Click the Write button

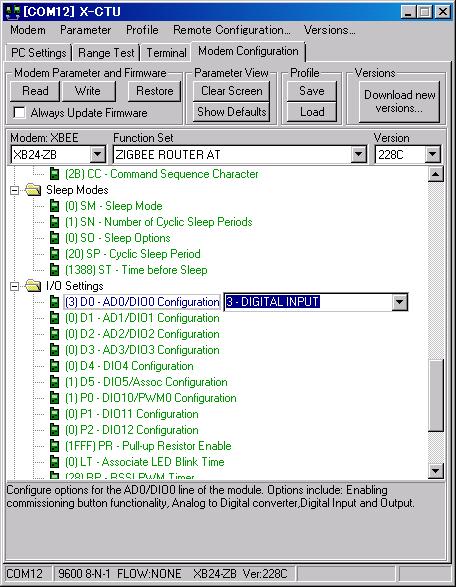pyautogui.click(x=88, y=91)
